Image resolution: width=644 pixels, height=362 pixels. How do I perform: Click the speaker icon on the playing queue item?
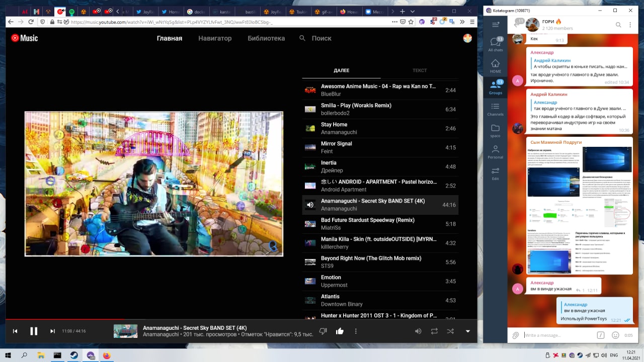tap(310, 205)
